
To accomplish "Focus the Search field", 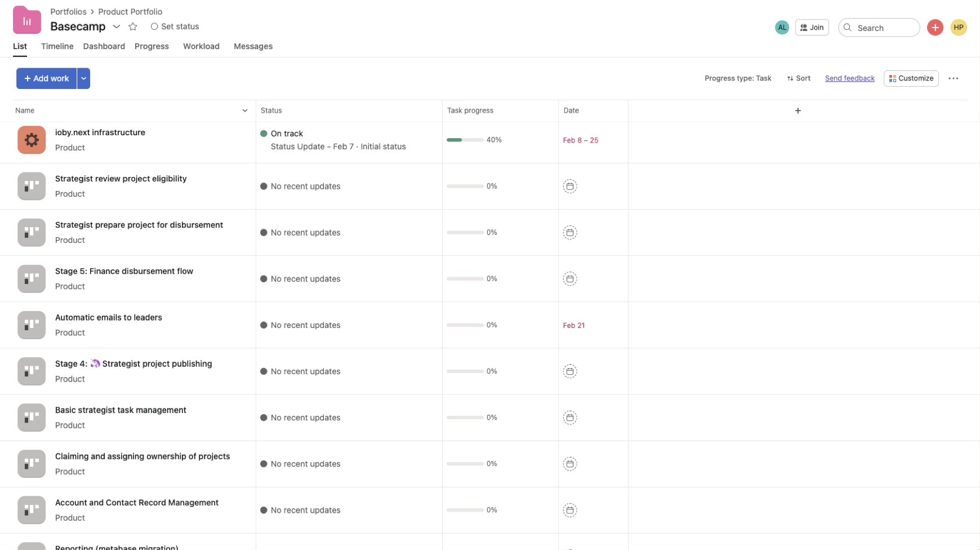I will tap(879, 28).
